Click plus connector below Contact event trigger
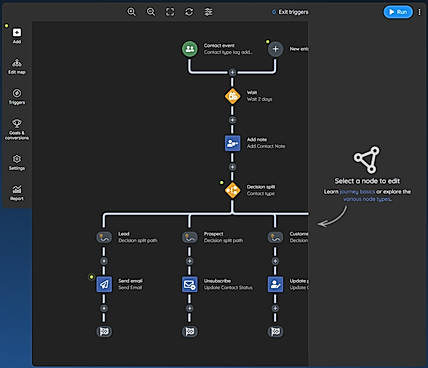This screenshot has height=368, width=428. 232,72
